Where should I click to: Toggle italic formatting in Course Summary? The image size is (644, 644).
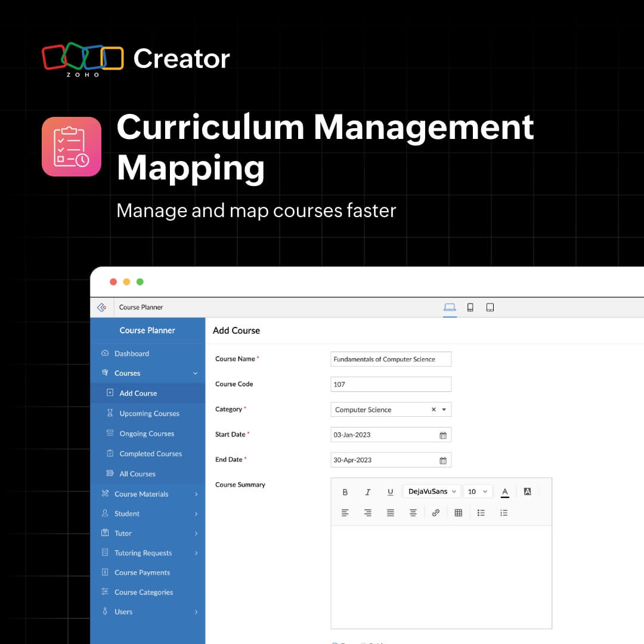point(368,491)
